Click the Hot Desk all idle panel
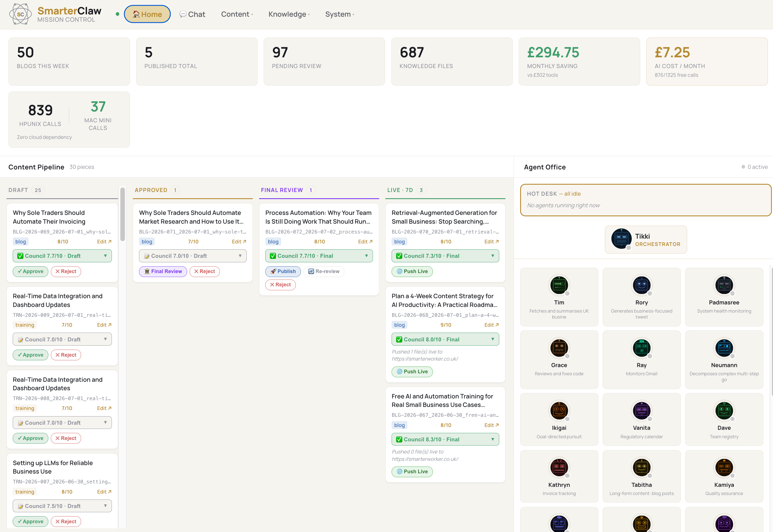The height and width of the screenshot is (532, 773). (x=646, y=200)
